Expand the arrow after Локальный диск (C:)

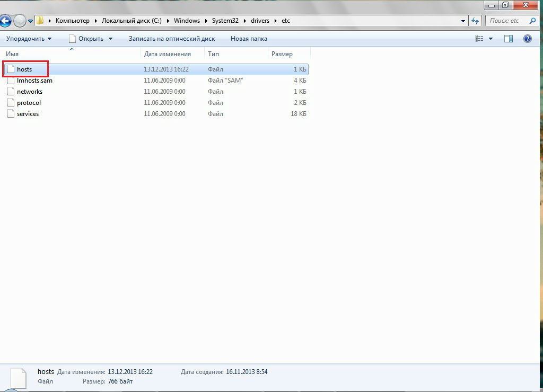pos(168,21)
